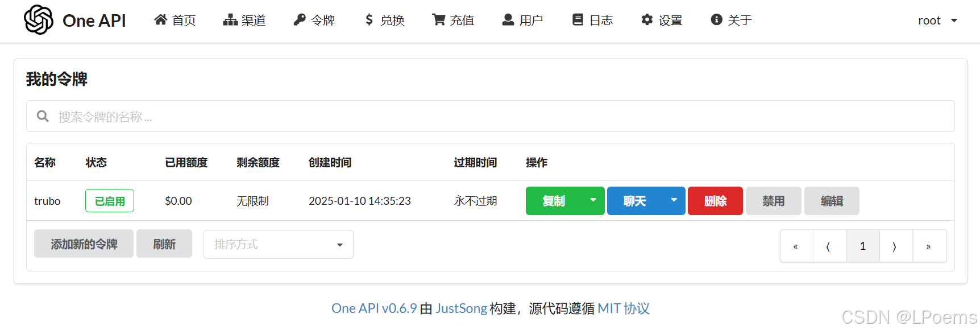Go to first page with « button
Image resolution: width=980 pixels, height=334 pixels.
[796, 246]
